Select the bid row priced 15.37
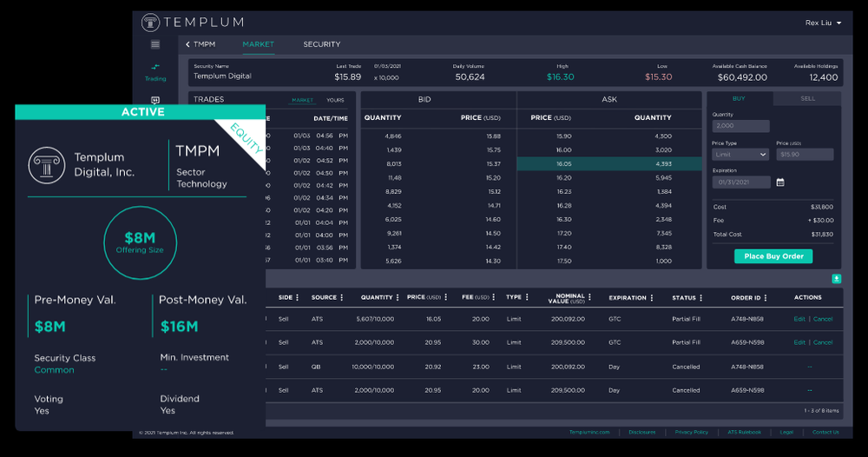Image resolution: width=868 pixels, height=457 pixels. (438, 164)
